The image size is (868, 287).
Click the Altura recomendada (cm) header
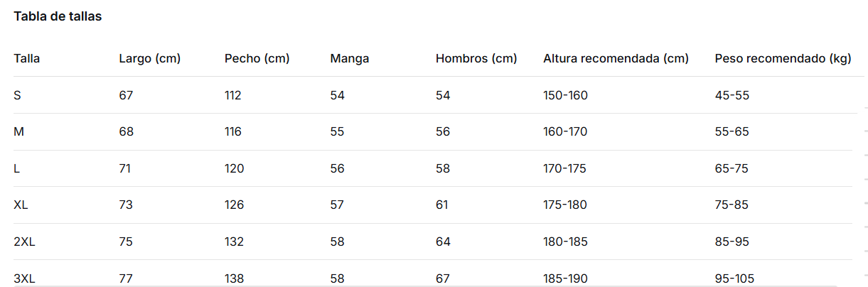(x=616, y=58)
